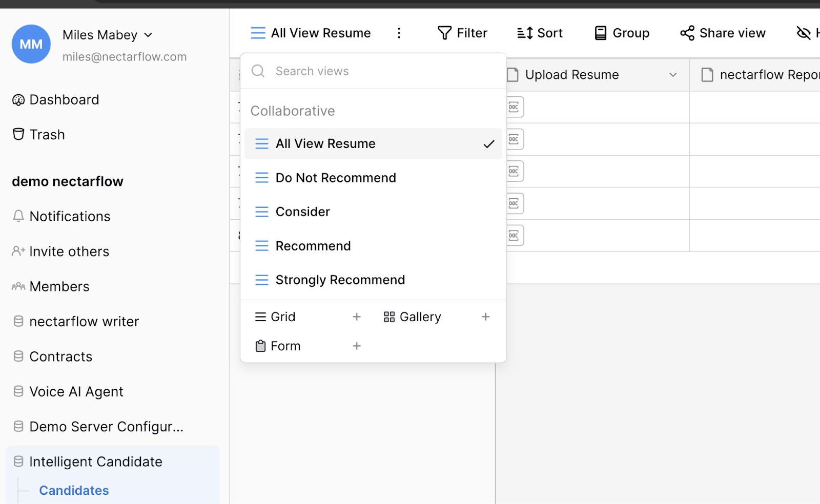Click the Share view icon
Viewport: 820px width, 504px height.
(x=687, y=33)
